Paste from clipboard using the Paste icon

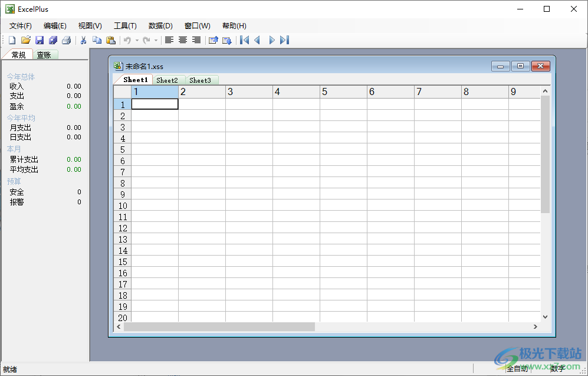click(x=111, y=40)
